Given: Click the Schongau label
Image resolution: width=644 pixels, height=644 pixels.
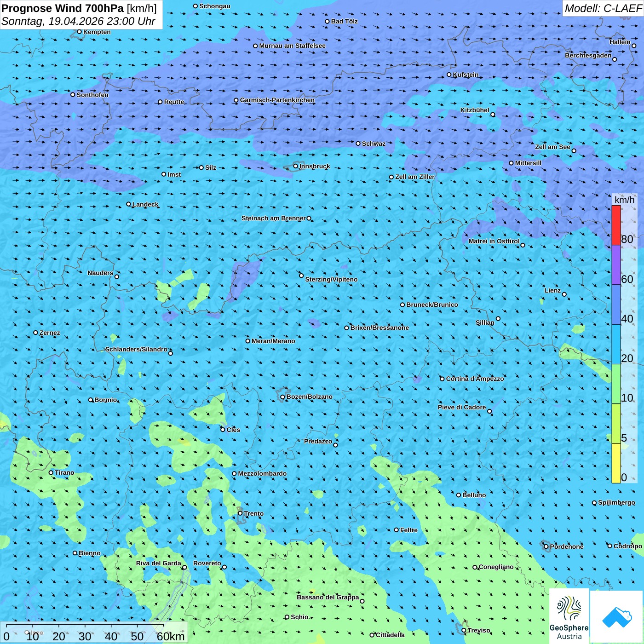Looking at the screenshot, I should [215, 6].
